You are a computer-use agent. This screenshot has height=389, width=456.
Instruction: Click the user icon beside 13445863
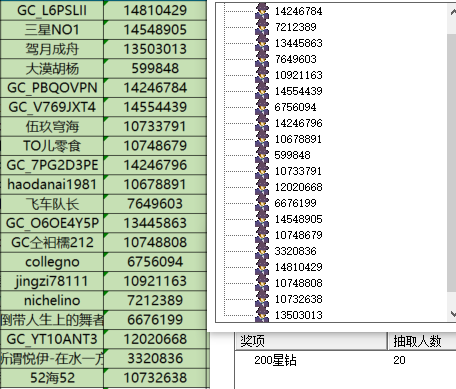tap(262, 43)
